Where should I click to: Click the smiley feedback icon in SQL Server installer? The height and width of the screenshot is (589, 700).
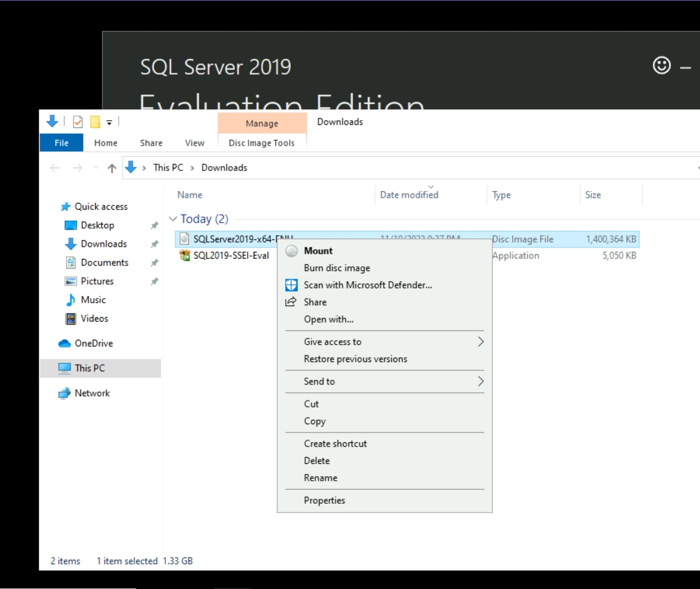pyautogui.click(x=661, y=65)
